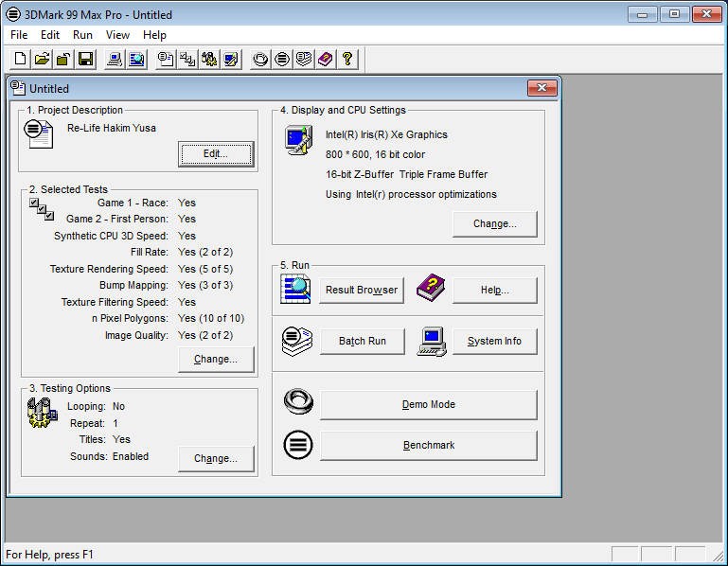Click 'Using Intel(r) processor optimizations' text
This screenshot has width=728, height=566.
tap(411, 195)
